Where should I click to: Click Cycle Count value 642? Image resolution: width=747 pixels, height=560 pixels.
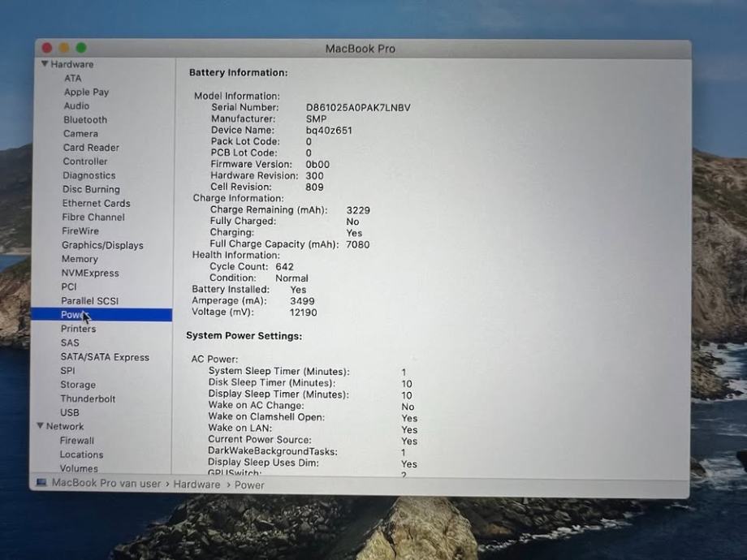[x=284, y=267]
